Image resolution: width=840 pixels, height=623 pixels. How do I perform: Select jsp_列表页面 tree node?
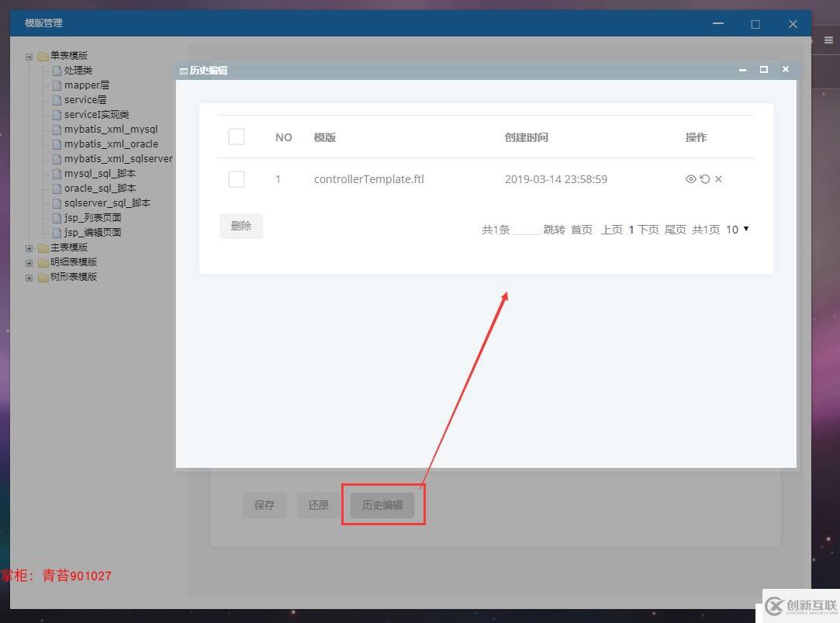(92, 217)
